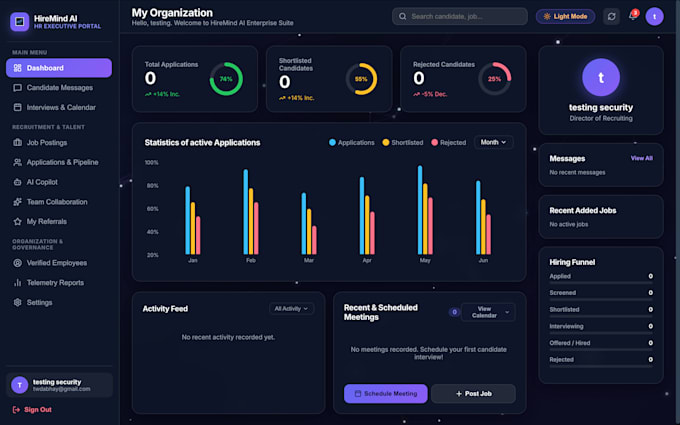
Task: Click the AI Copilot robot icon
Action: [17, 182]
